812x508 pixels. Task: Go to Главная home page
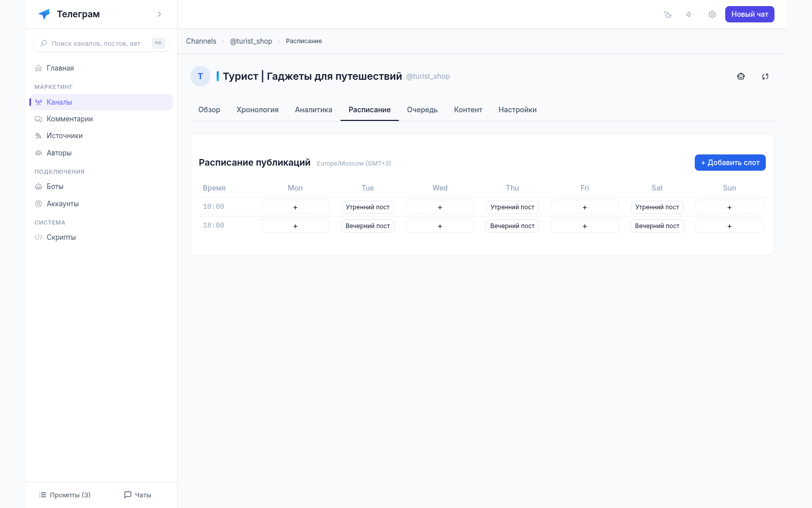(x=101, y=68)
